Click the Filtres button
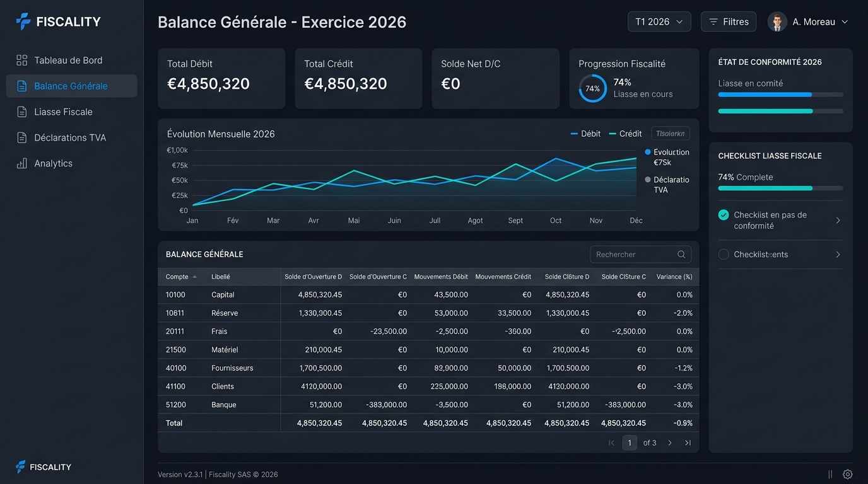Screen dimensions: 868x484 pyautogui.click(x=729, y=22)
